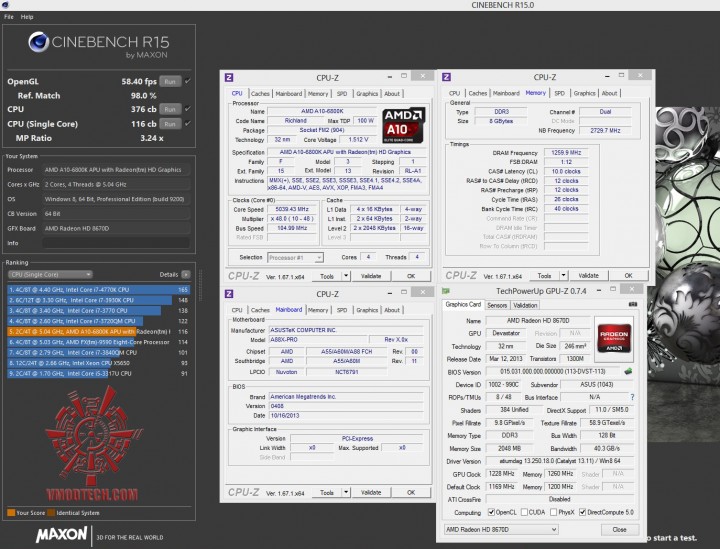Screen dimensions: 720x549
Task: Click the Identical System legend swatch
Action: click(x=51, y=513)
